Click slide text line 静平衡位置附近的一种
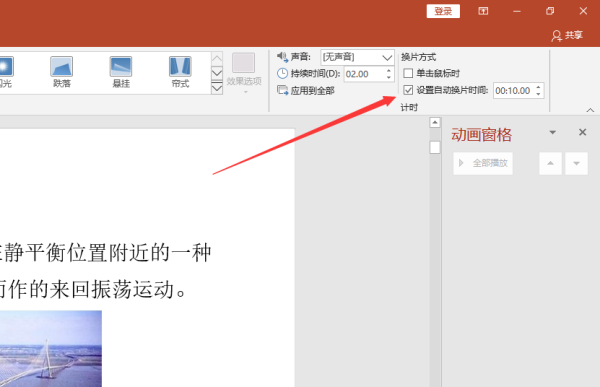 tap(108, 253)
